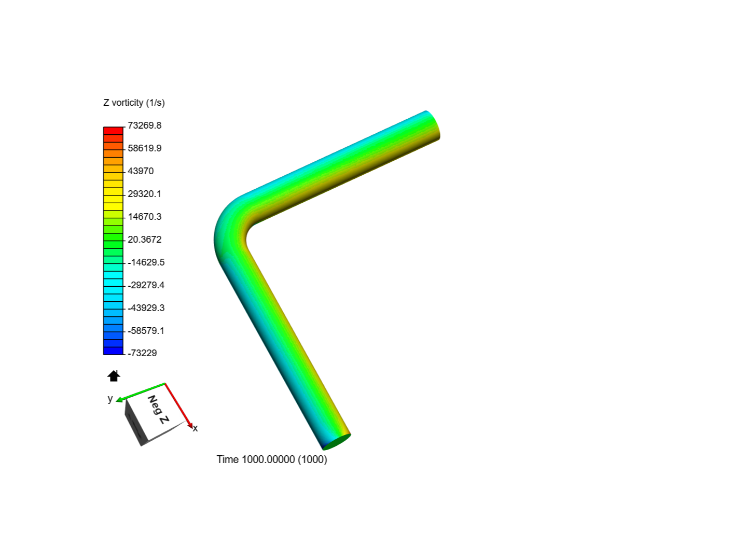The image size is (747, 560).
Task: Click the legend value -73229
Action: 143,353
